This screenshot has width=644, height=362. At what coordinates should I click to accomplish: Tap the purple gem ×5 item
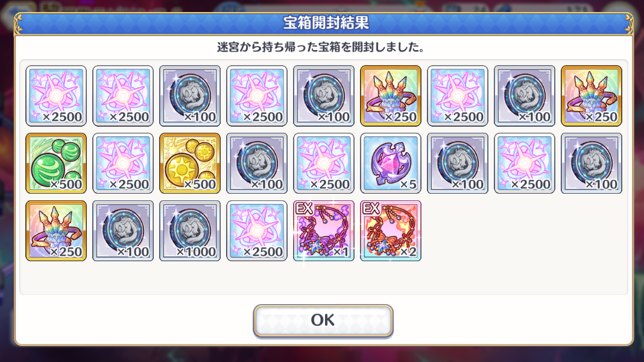point(391,163)
